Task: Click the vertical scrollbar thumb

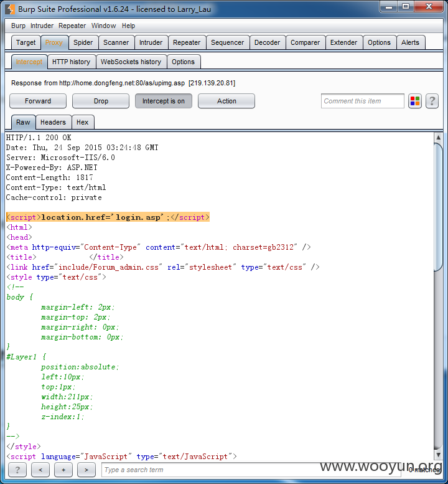Action: pos(438,207)
